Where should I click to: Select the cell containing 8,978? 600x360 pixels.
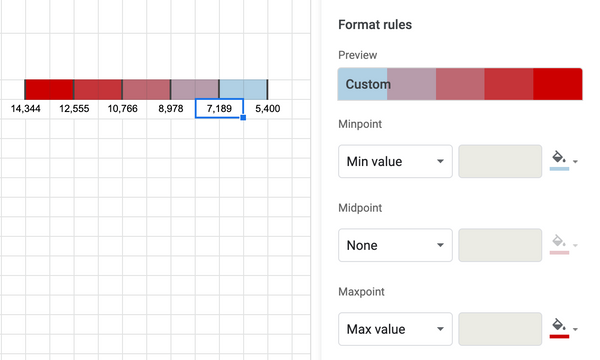point(171,109)
